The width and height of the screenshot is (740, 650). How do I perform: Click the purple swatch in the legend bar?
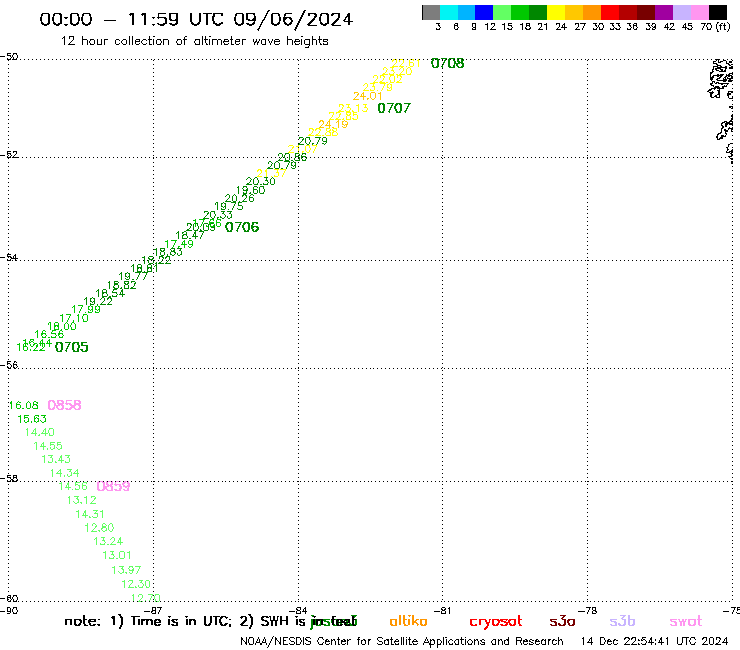(x=664, y=12)
